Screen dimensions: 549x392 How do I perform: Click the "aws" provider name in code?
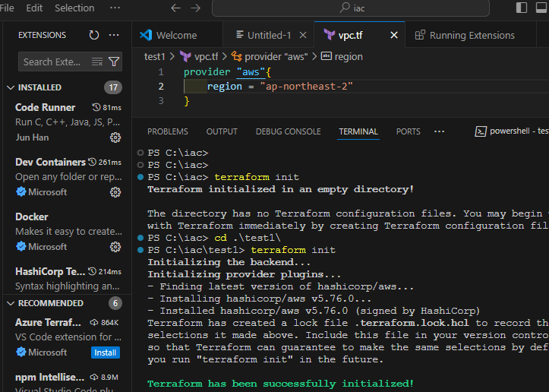(x=251, y=72)
